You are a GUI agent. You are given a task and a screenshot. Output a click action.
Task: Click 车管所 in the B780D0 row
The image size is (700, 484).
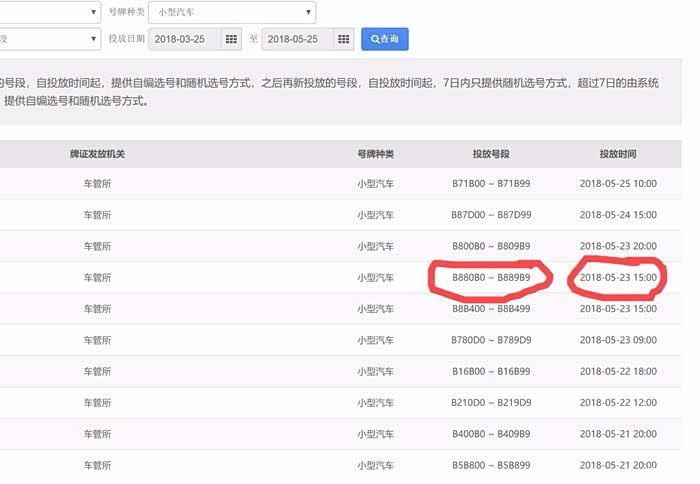point(97,340)
